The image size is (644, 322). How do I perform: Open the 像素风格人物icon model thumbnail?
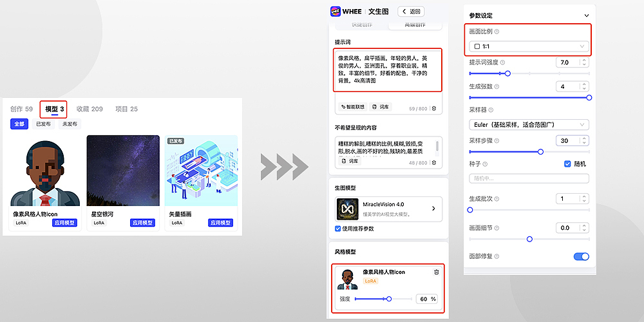click(45, 171)
